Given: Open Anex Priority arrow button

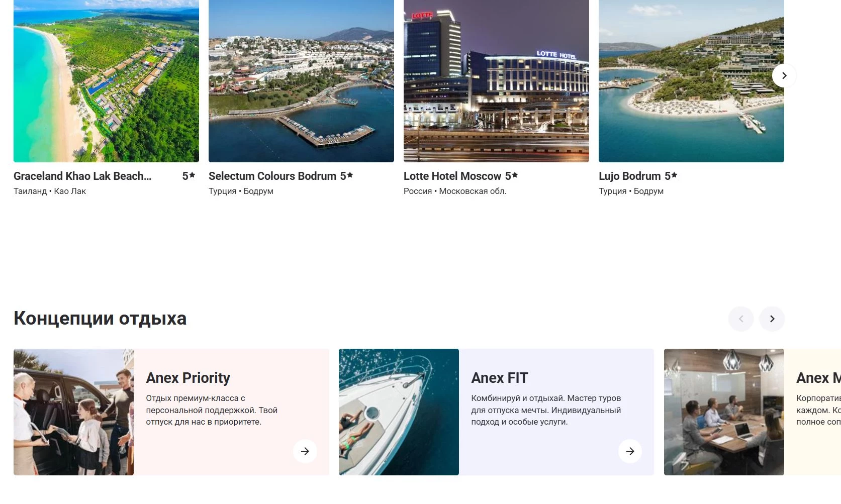Looking at the screenshot, I should point(305,451).
